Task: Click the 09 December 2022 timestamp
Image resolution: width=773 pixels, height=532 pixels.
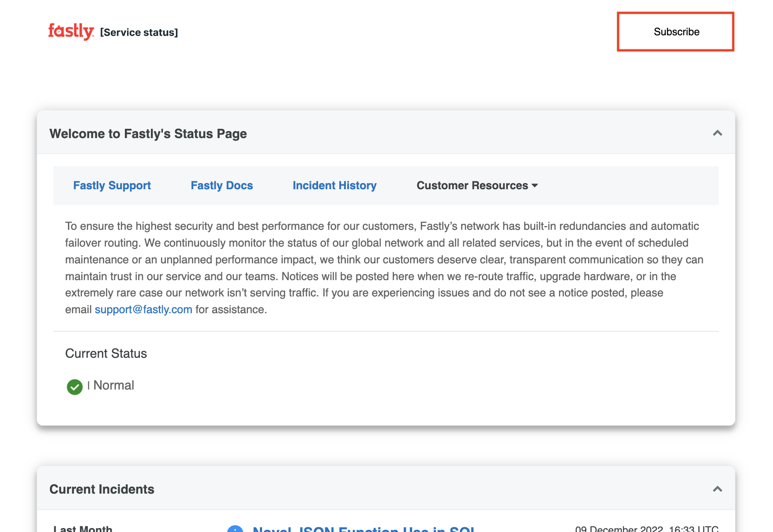Action: (x=647, y=528)
